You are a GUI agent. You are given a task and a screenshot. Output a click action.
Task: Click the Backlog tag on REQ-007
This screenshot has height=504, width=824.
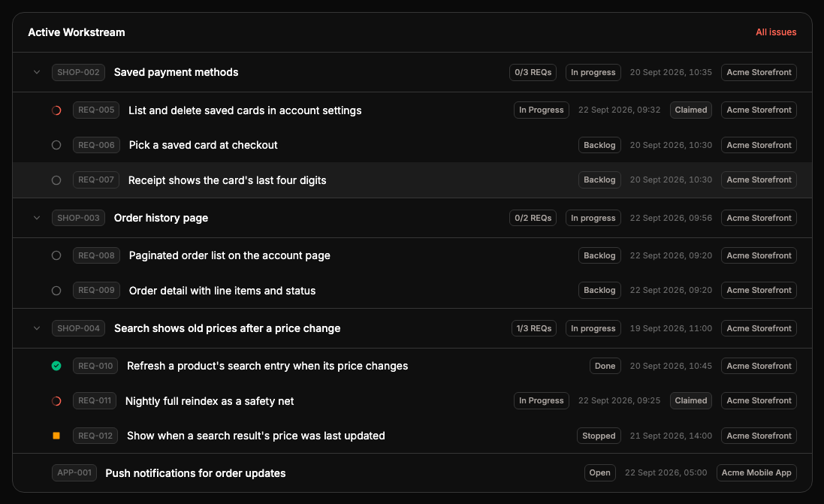[599, 180]
